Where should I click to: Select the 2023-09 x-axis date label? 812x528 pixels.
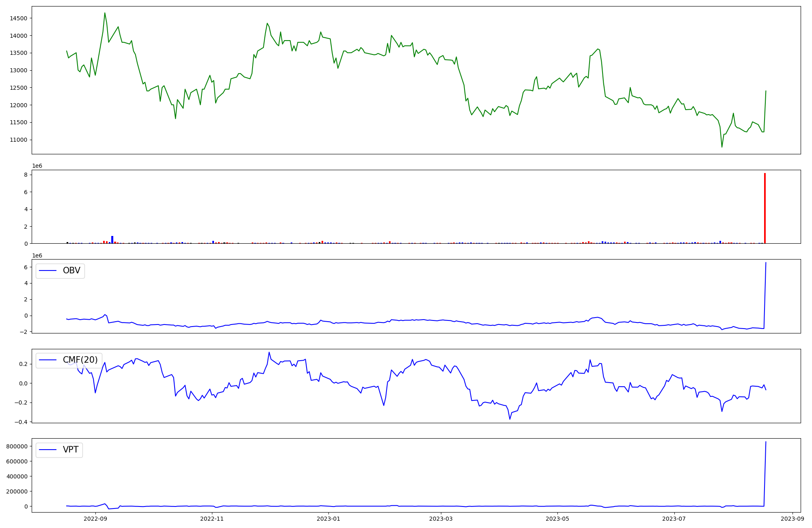[792, 519]
